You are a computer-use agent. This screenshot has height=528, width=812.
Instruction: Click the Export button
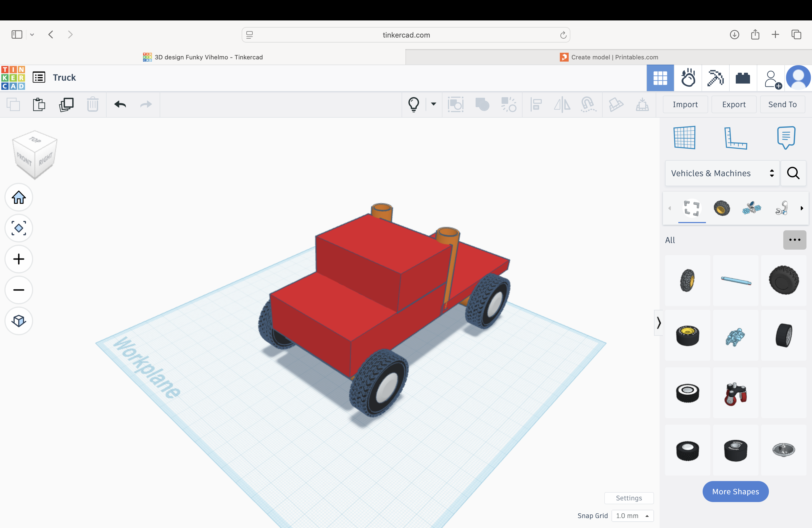[734, 104]
